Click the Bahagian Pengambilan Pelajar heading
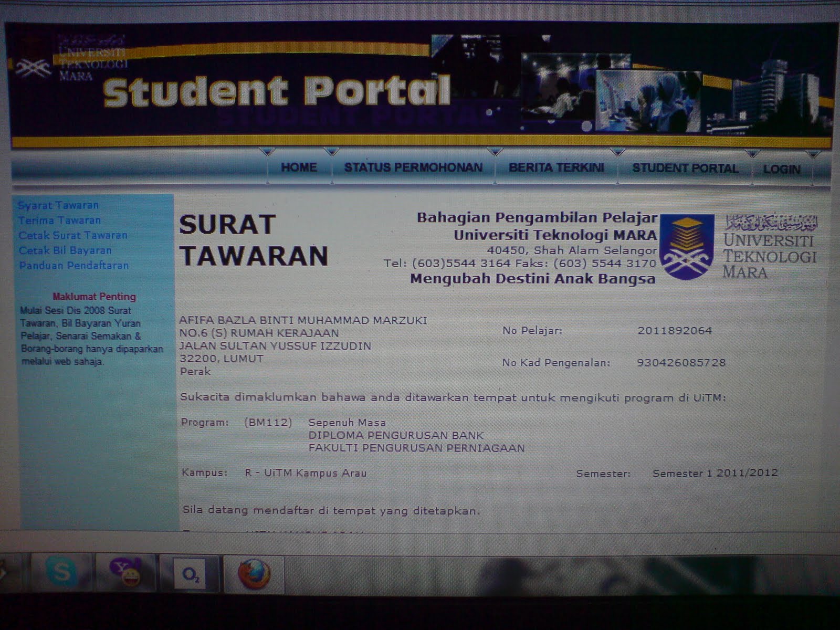Viewport: 840px width, 630px height. (537, 217)
